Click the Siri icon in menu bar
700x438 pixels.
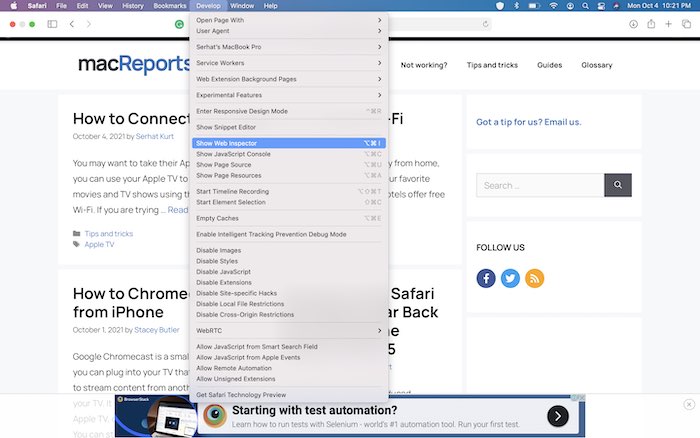point(617,6)
